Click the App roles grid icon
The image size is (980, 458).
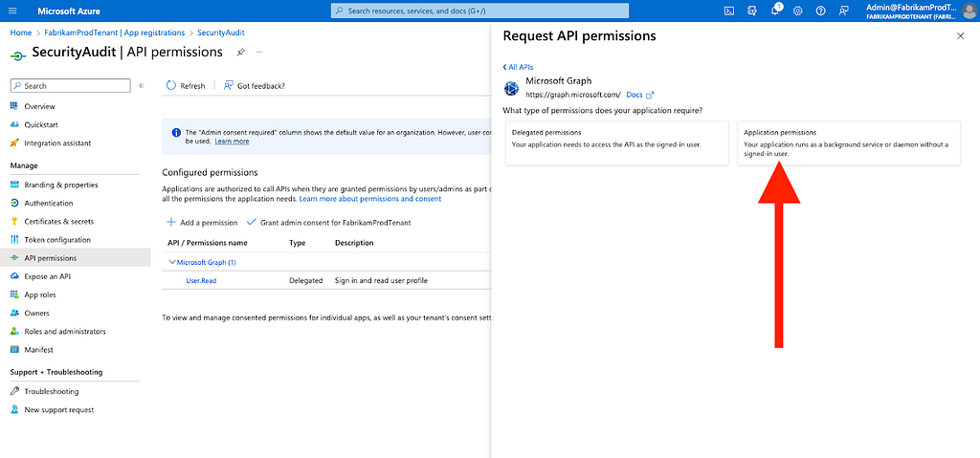coord(14,294)
